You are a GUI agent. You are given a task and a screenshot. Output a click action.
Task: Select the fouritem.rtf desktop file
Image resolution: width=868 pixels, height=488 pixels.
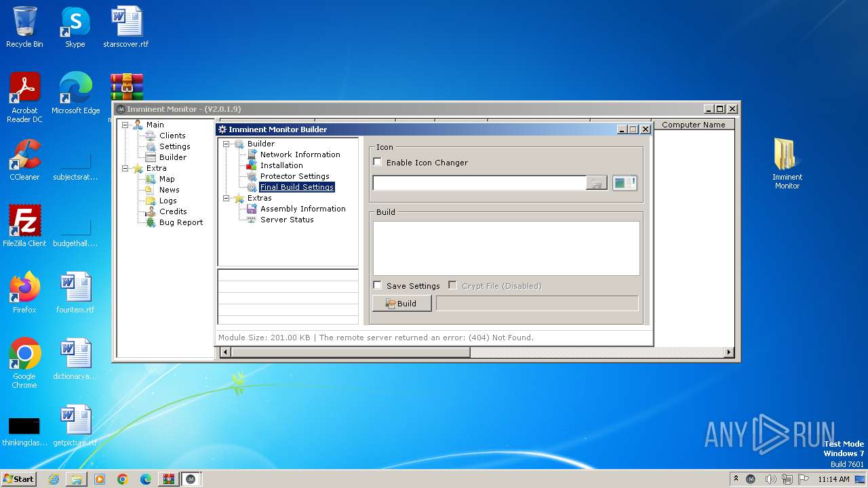[75, 293]
